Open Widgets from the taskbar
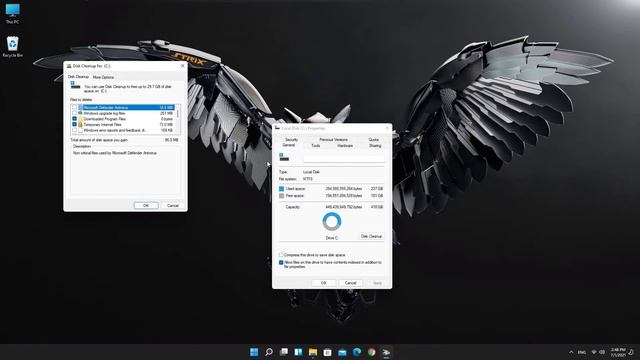640x360 pixels. 298,352
